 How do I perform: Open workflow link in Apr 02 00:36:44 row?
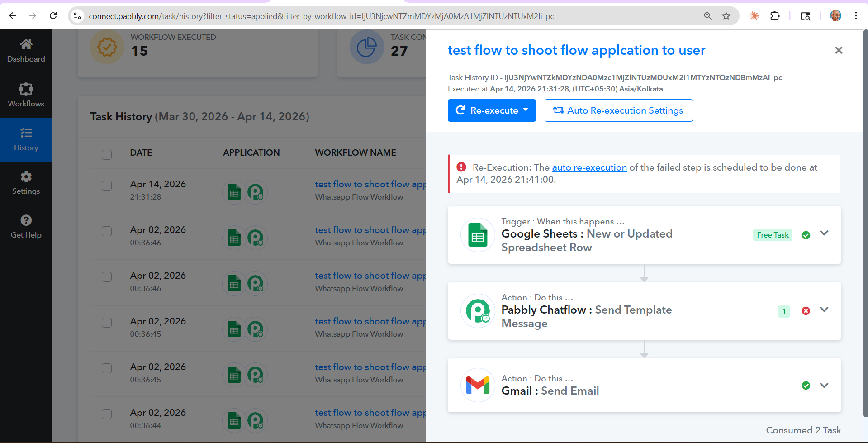coord(370,413)
